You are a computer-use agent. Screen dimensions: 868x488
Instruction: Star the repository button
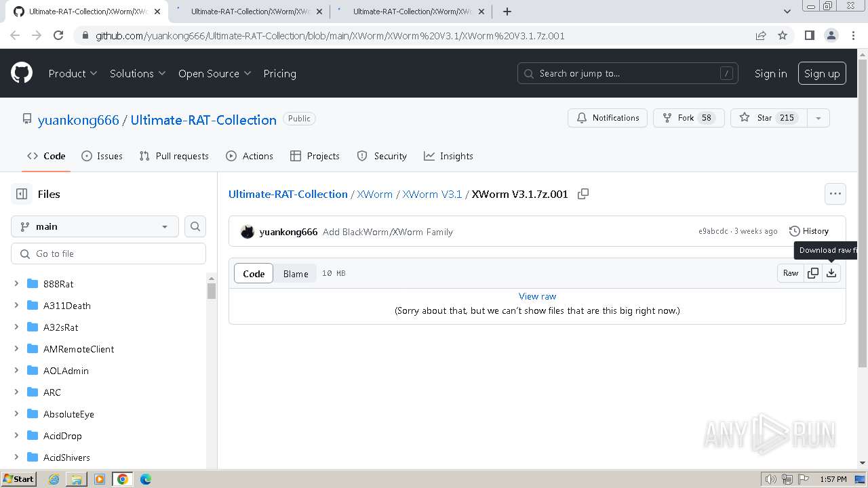click(x=769, y=118)
